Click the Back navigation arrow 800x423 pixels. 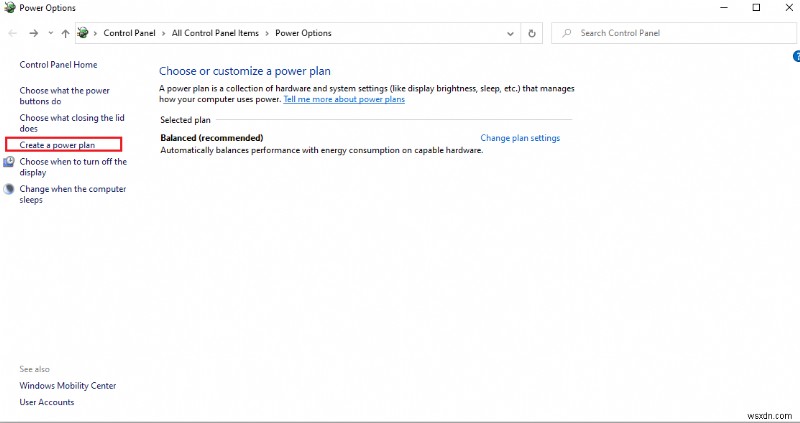pyautogui.click(x=12, y=33)
